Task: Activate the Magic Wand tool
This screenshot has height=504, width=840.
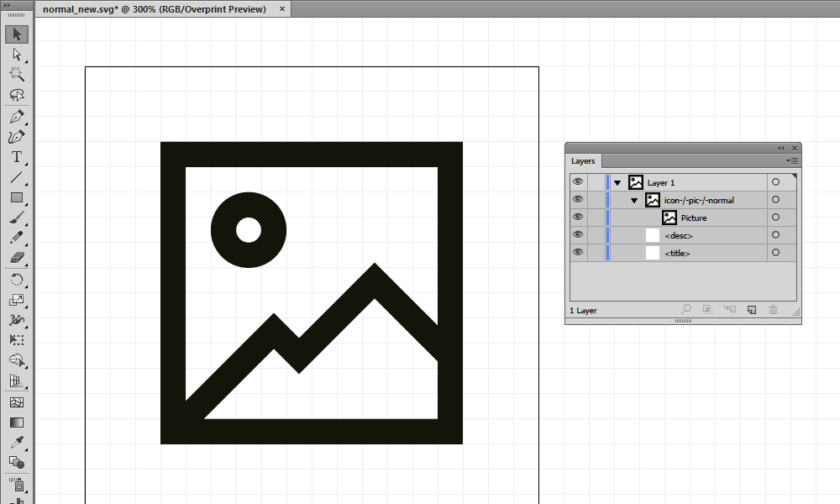Action: click(x=17, y=75)
